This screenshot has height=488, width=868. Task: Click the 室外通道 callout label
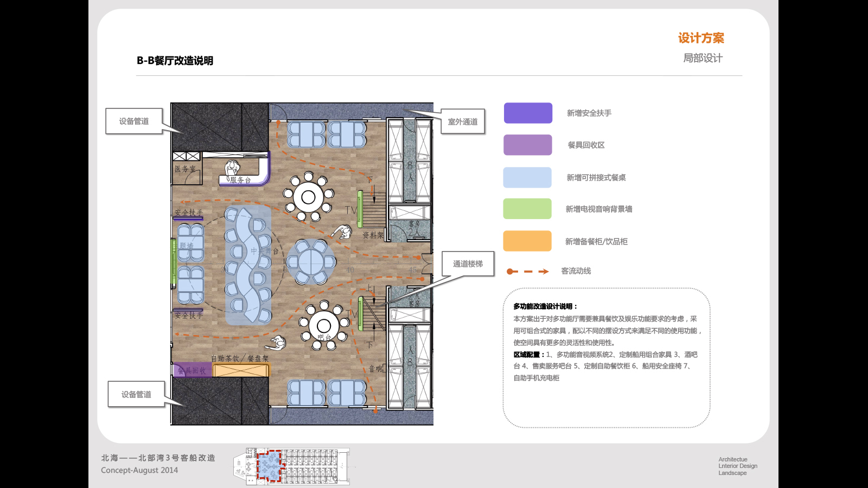[463, 121]
